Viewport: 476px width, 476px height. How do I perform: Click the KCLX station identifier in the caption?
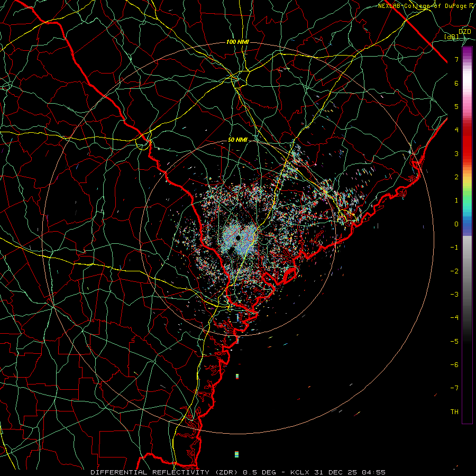(300, 472)
